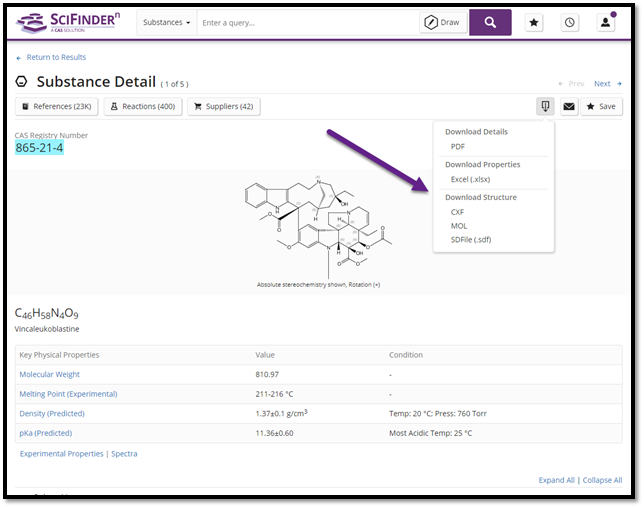The image size is (644, 508).
Task: Email substance details envelope icon
Action: pyautogui.click(x=569, y=107)
